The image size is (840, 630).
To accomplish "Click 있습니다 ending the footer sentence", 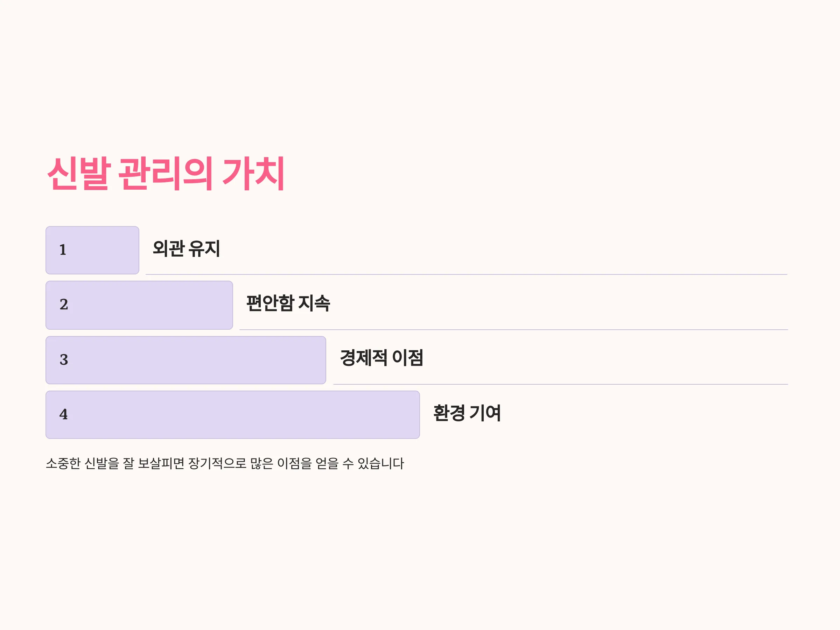I will click(x=380, y=463).
